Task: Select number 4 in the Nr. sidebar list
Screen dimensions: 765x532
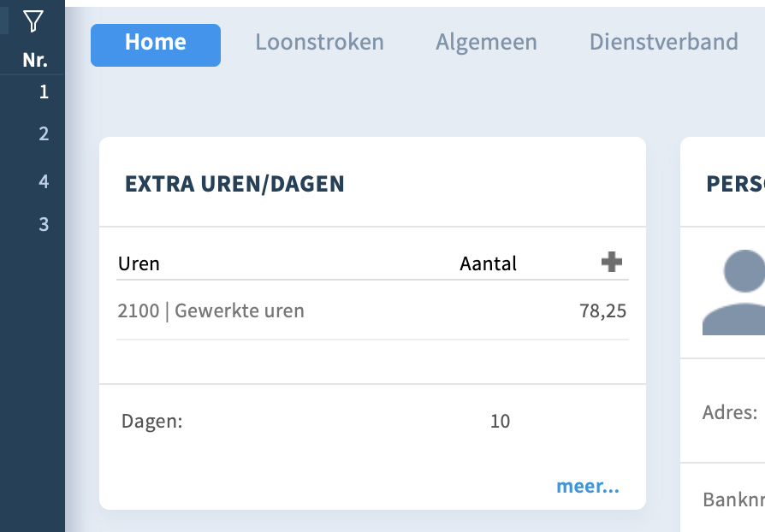Action: pos(44,181)
